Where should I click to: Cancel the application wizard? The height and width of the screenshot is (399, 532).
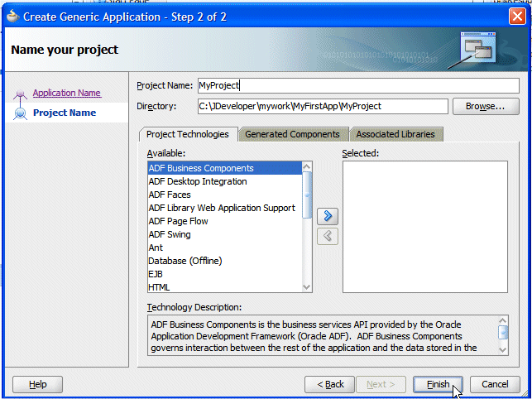pyautogui.click(x=495, y=384)
